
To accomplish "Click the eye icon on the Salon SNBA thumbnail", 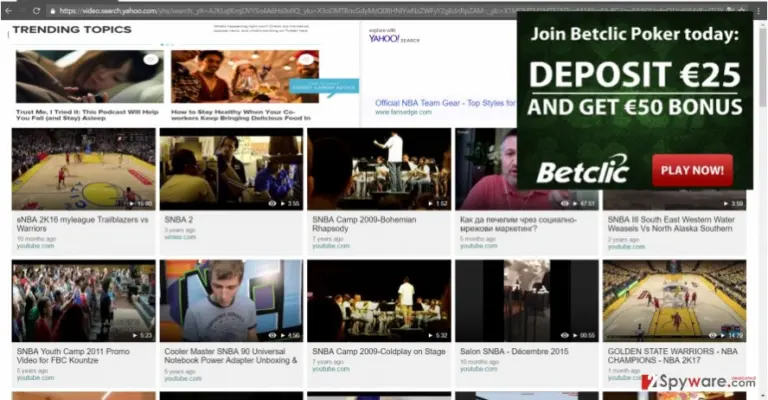I will pyautogui.click(x=564, y=335).
